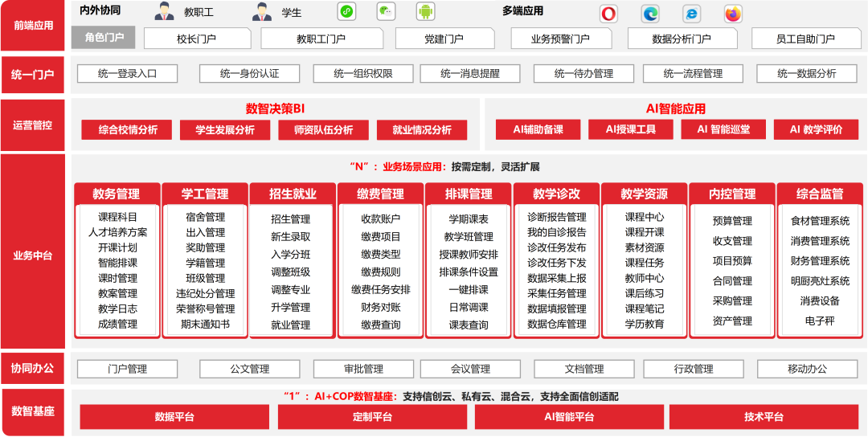The height and width of the screenshot is (437, 868).
Task: Click the 统一组织权限 box
Action: (364, 74)
